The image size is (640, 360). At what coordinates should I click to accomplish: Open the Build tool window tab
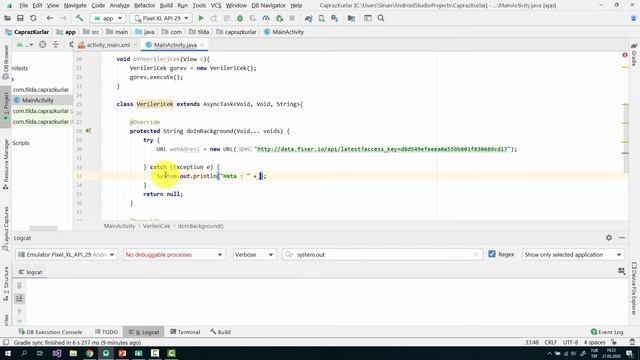[220, 332]
